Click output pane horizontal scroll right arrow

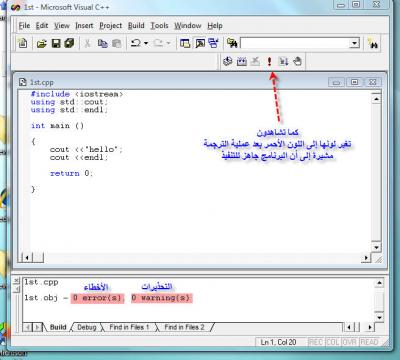370,327
